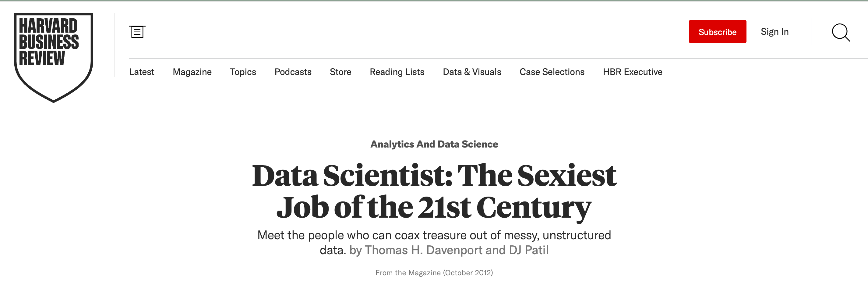Open Reading Lists from the navigation
The image size is (868, 292).
(x=397, y=72)
